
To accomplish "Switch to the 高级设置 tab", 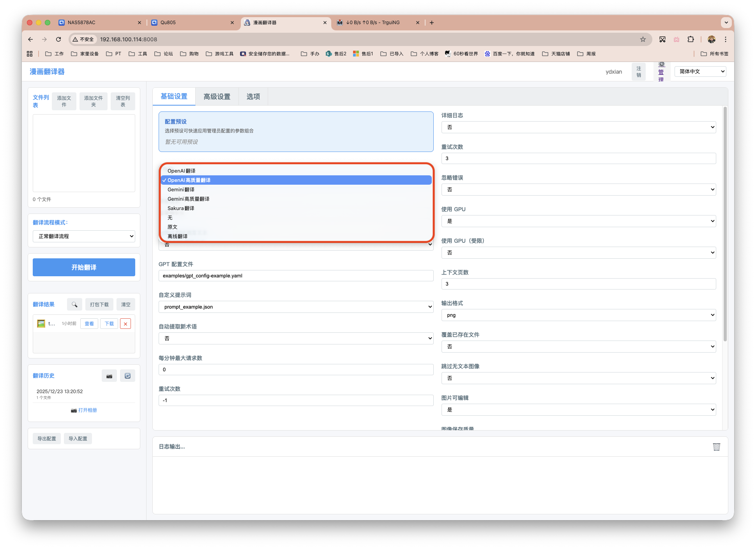I will point(217,97).
